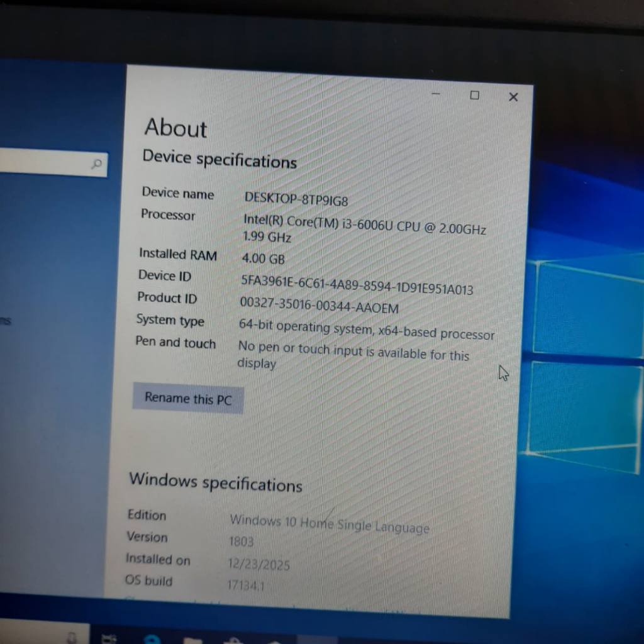
Task: Click the "Device ID" label
Action: 165,275
